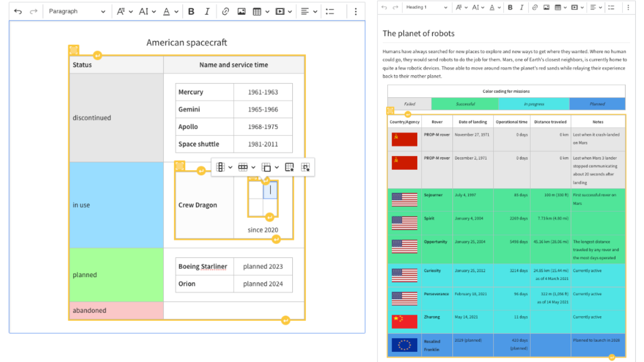Viewport: 644px width, 362px height.
Task: Select the rovers table via its handle
Action: point(390,110)
